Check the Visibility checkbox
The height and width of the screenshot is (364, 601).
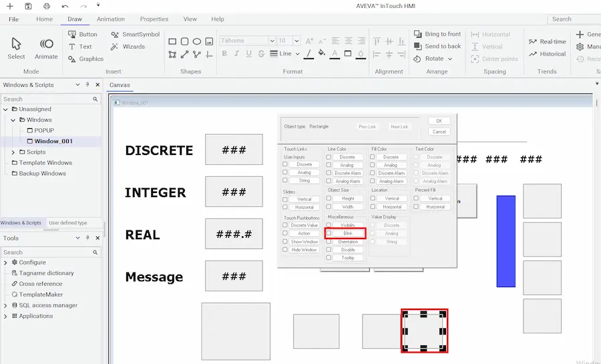click(x=329, y=225)
